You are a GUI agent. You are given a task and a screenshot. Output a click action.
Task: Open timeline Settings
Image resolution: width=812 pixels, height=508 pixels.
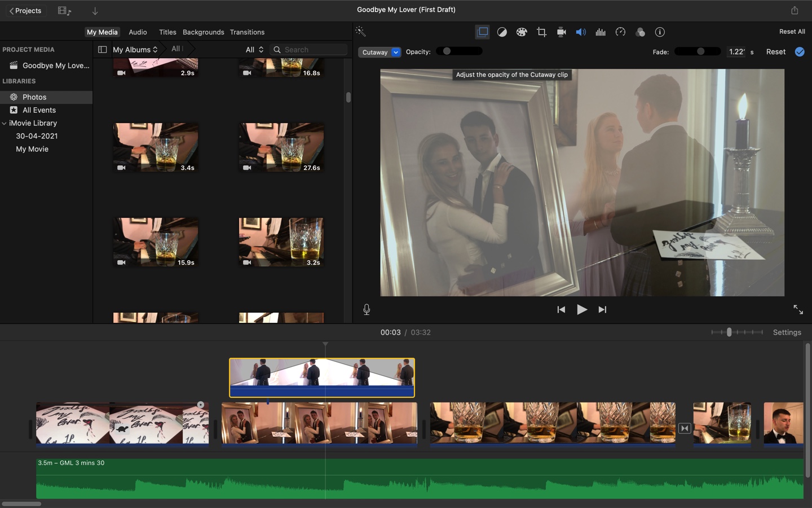pyautogui.click(x=787, y=332)
